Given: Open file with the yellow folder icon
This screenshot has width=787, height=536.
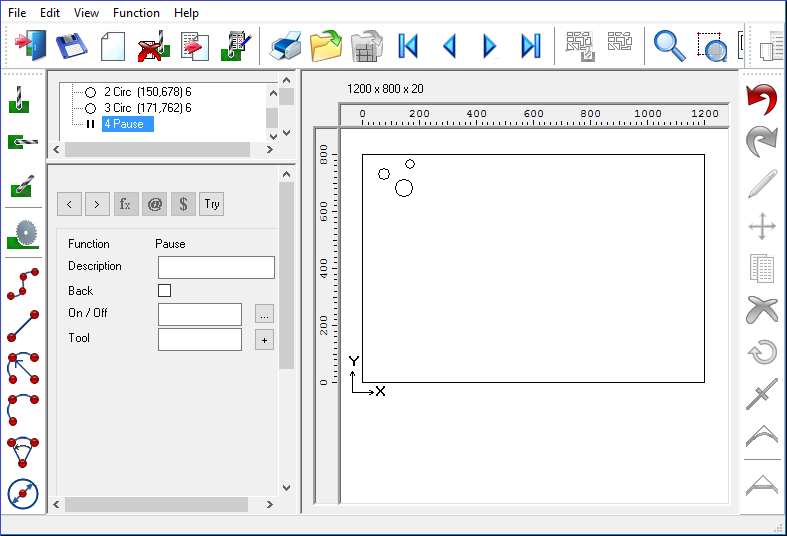Looking at the screenshot, I should tap(326, 46).
